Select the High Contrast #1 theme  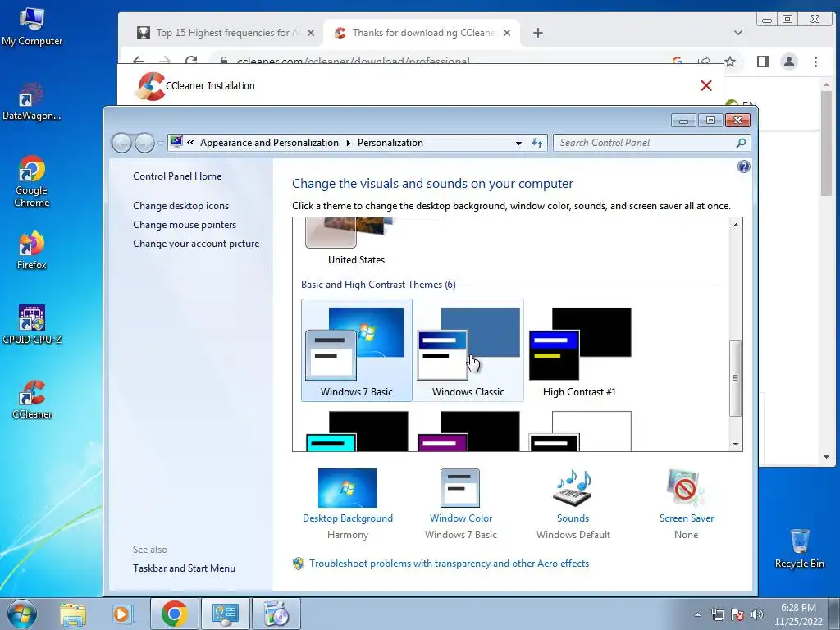click(580, 350)
